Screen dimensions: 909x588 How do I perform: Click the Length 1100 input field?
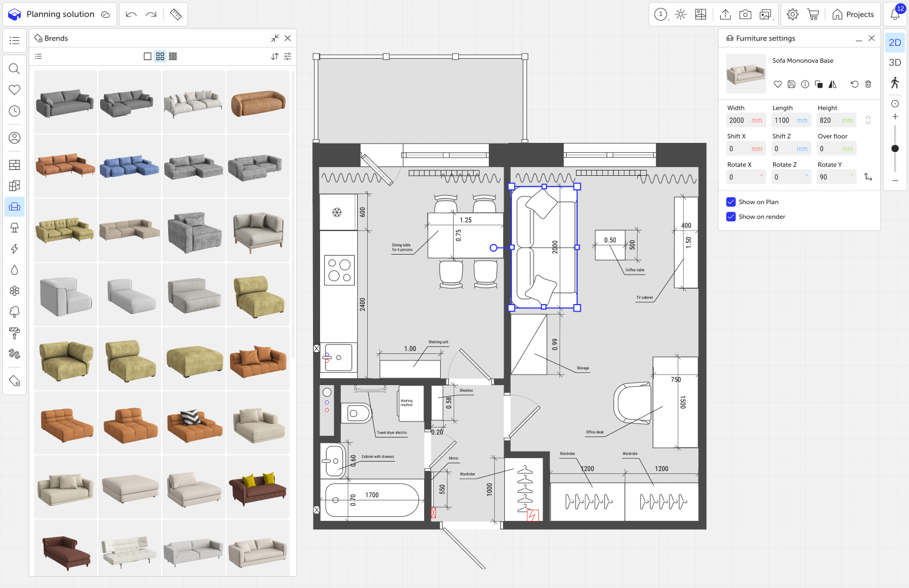[791, 120]
